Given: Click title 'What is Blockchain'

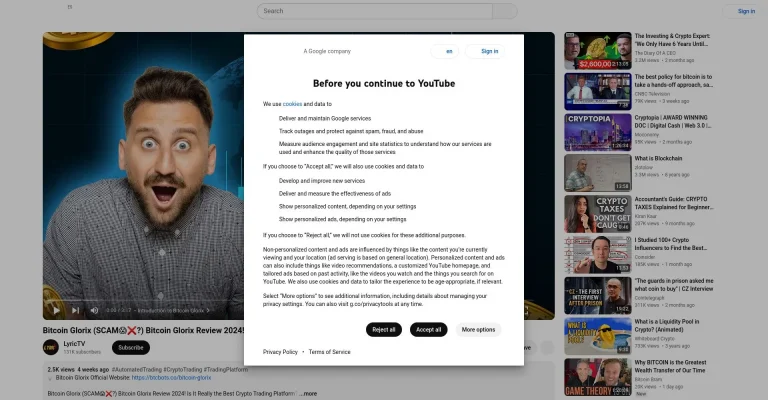Looking at the screenshot, I should pyautogui.click(x=658, y=159).
